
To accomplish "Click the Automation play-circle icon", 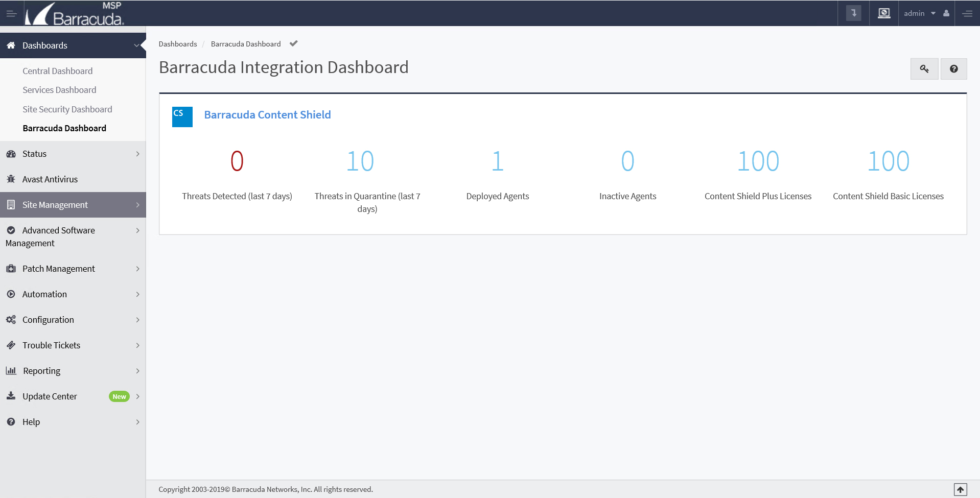I will click(11, 294).
